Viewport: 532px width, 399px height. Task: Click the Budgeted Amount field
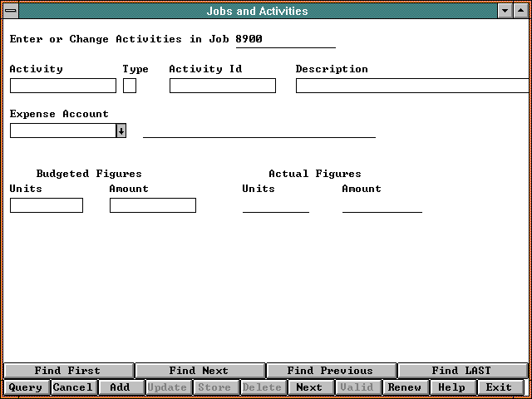153,205
